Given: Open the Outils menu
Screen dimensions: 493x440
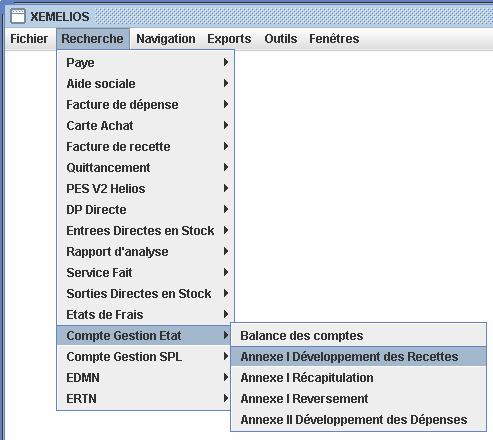Looking at the screenshot, I should (281, 39).
